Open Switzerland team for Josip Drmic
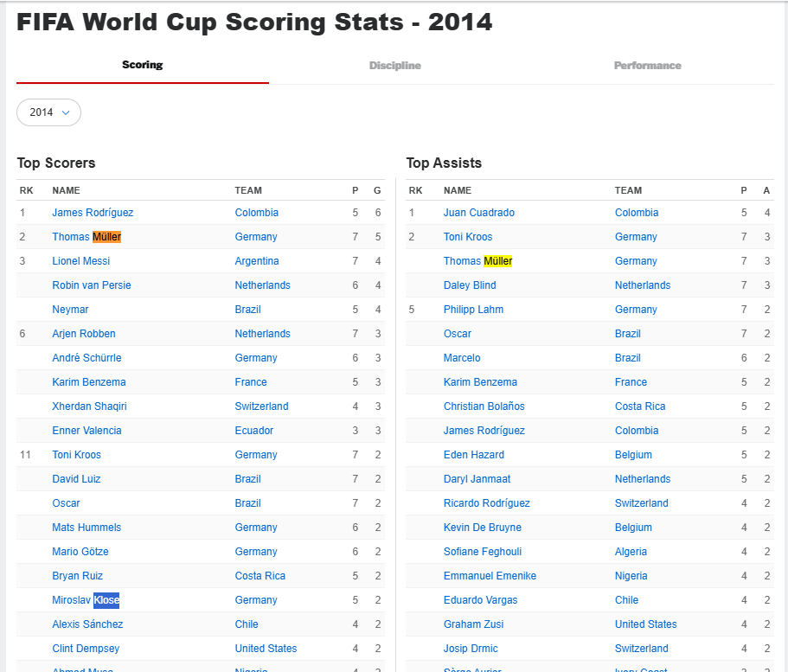 641,649
